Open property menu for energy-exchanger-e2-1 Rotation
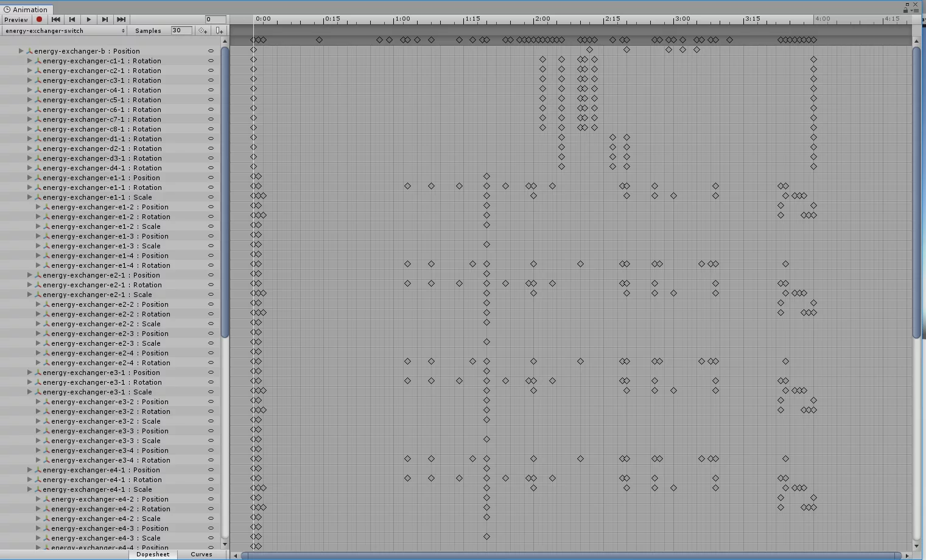Image resolution: width=926 pixels, height=560 pixels. (211, 285)
